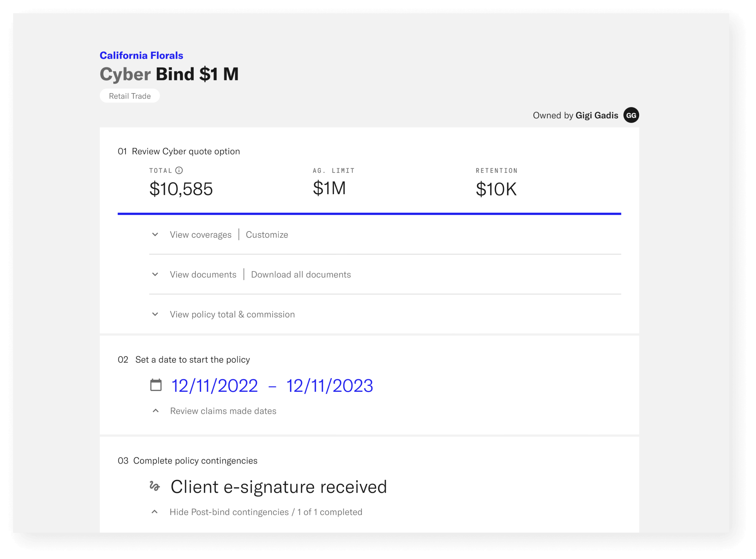The height and width of the screenshot is (559, 756).
Task: Click the info icon next to TOTAL
Action: click(179, 170)
